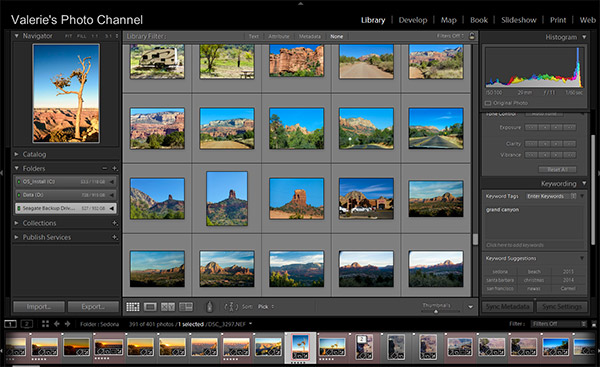Adjust the Thumbnails size slider
Screen dimensions: 600x367
[x=436, y=312]
